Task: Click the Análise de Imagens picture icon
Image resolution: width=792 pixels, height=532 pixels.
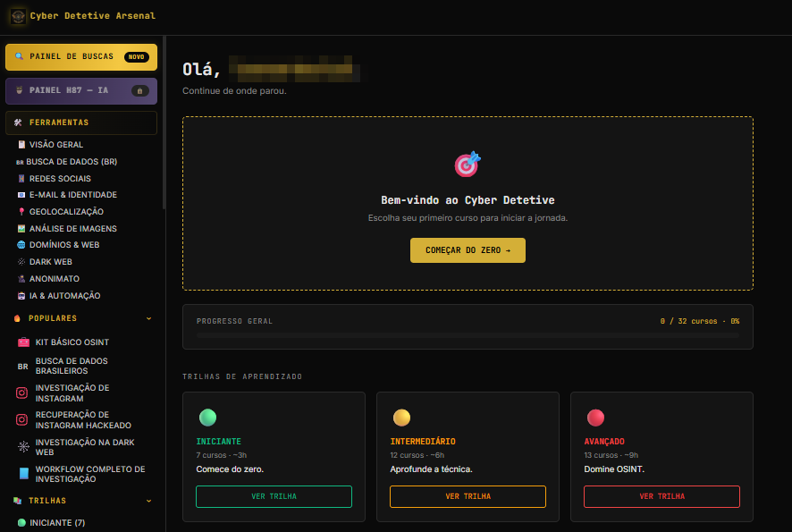Action: pos(21,228)
